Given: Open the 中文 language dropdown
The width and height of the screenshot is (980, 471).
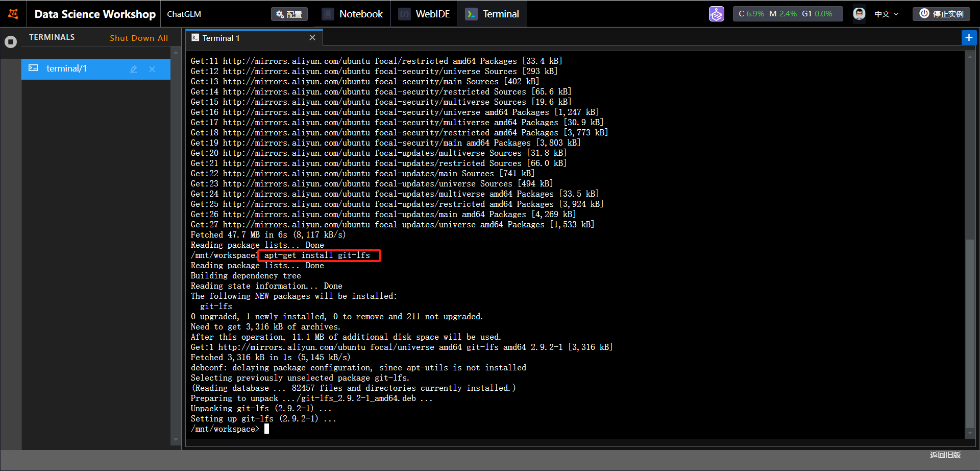Looking at the screenshot, I should 886,14.
